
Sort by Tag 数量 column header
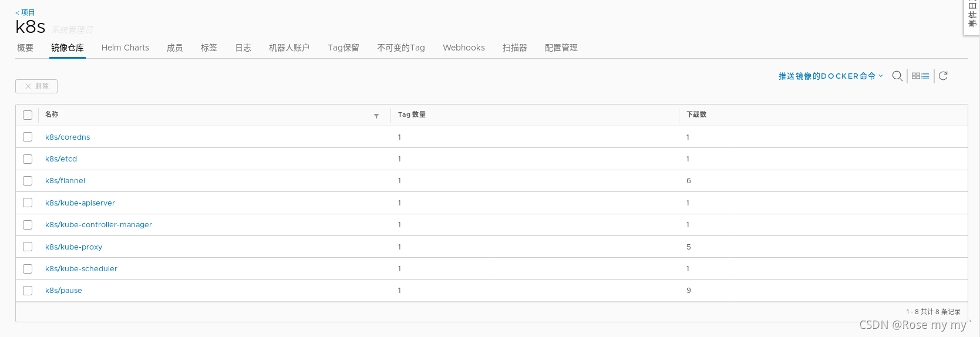[412, 114]
